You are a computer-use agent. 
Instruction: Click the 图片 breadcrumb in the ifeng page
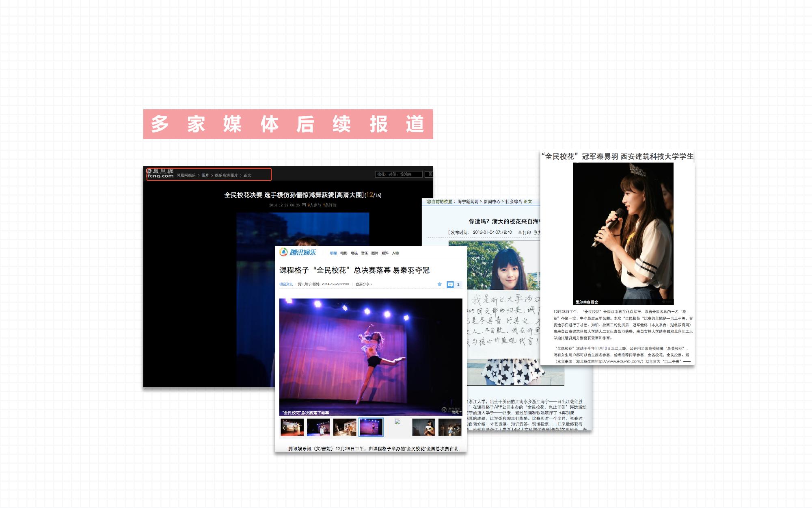[205, 176]
